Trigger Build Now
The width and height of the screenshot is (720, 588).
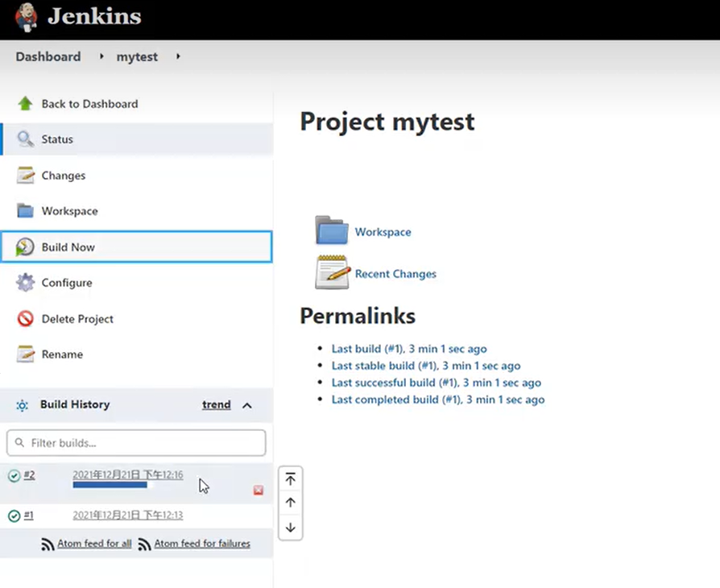(137, 246)
